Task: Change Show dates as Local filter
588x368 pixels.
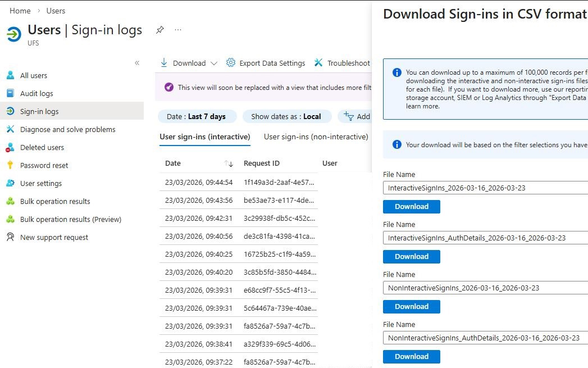Action: coord(287,116)
